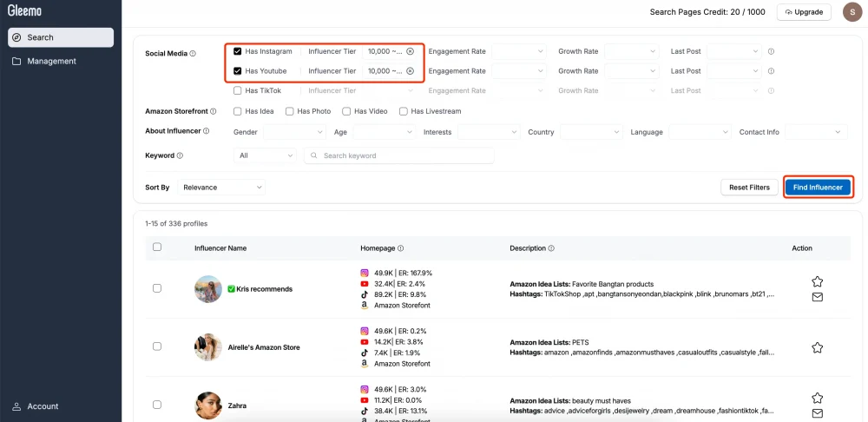The width and height of the screenshot is (868, 422).
Task: Open Instagram Last Post dropdown
Action: click(734, 51)
